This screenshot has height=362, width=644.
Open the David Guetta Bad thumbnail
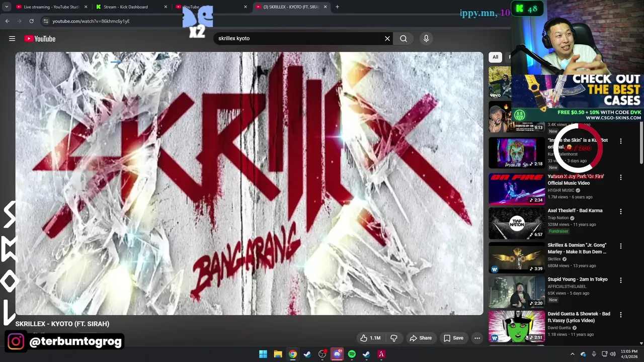point(516,326)
